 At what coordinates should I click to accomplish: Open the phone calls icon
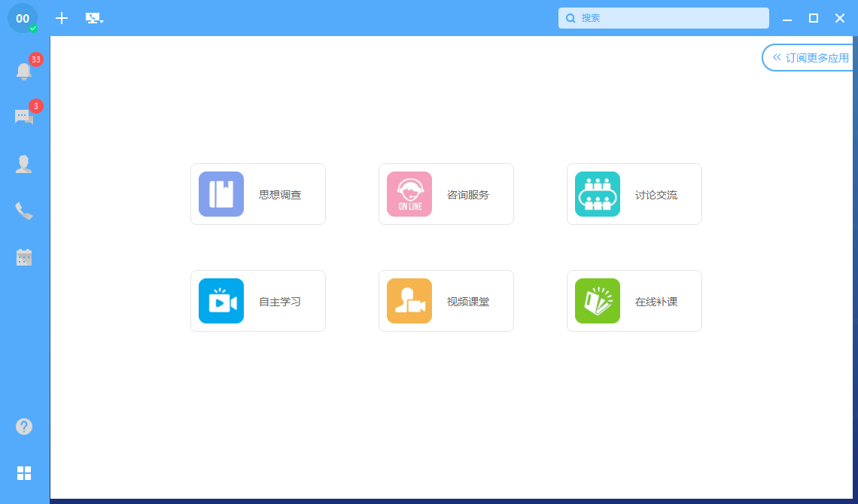pos(24,211)
